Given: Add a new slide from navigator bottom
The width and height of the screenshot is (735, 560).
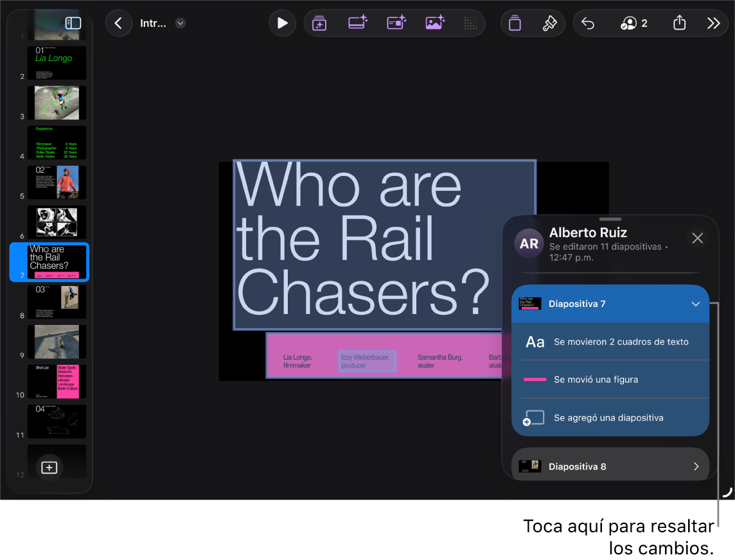Looking at the screenshot, I should [x=49, y=468].
